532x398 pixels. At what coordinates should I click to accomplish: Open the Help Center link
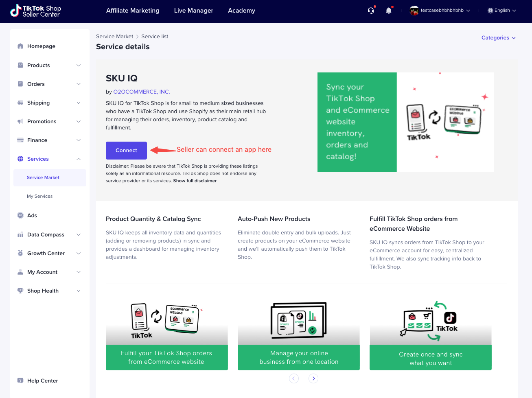click(x=42, y=381)
